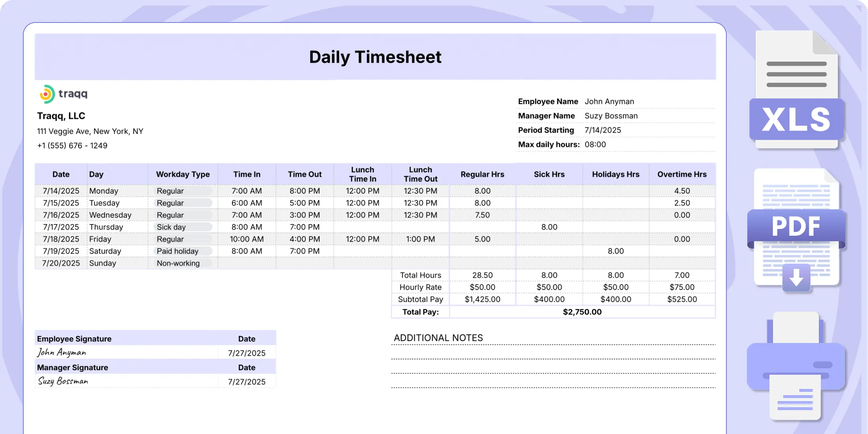868x434 pixels.
Task: Click the overtime hourly rate $75.00
Action: (x=682, y=287)
